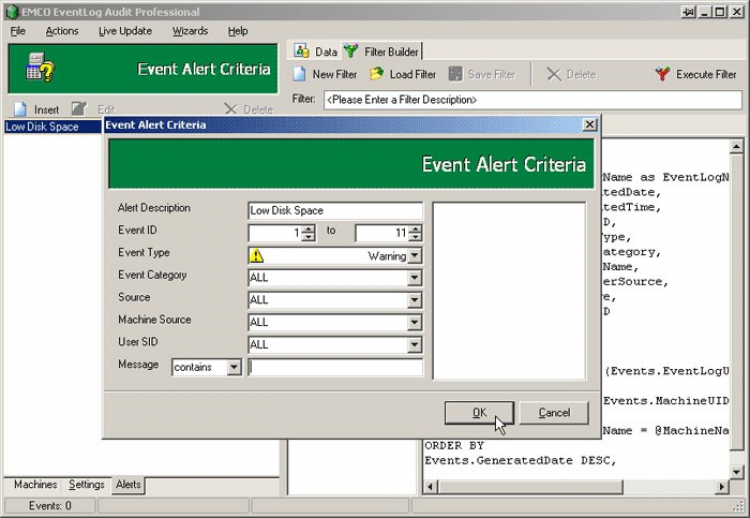
Task: Click the Filter Builder funnel icon
Action: [x=351, y=51]
